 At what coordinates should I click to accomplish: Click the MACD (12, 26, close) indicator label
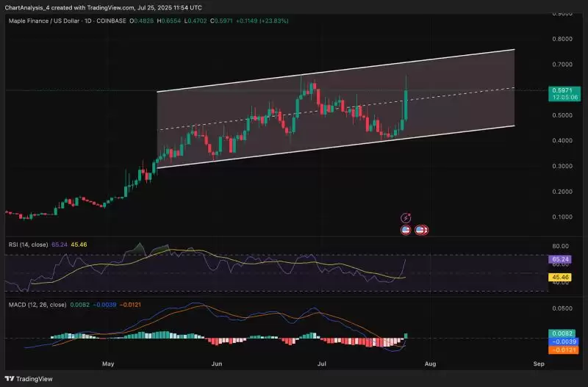pyautogui.click(x=37, y=304)
